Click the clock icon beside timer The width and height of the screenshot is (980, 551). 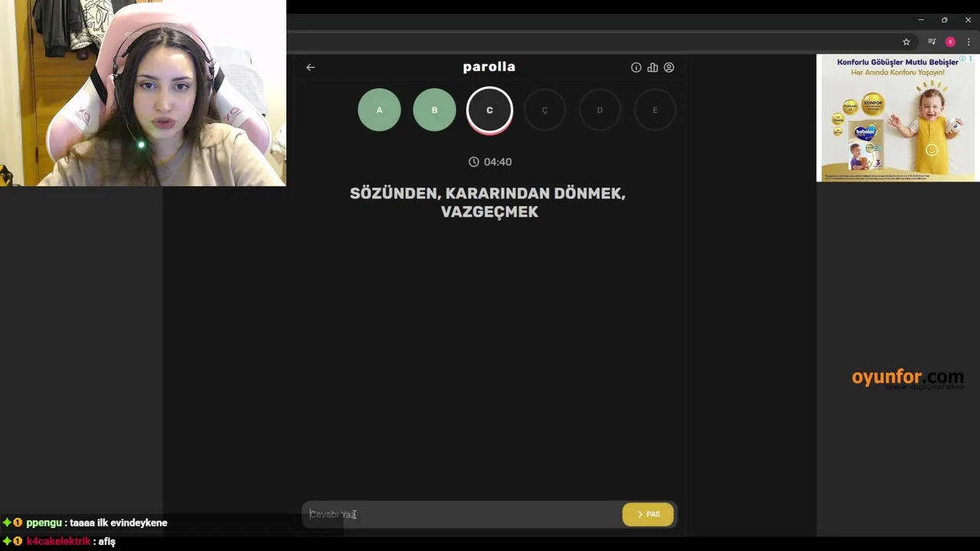pyautogui.click(x=473, y=162)
